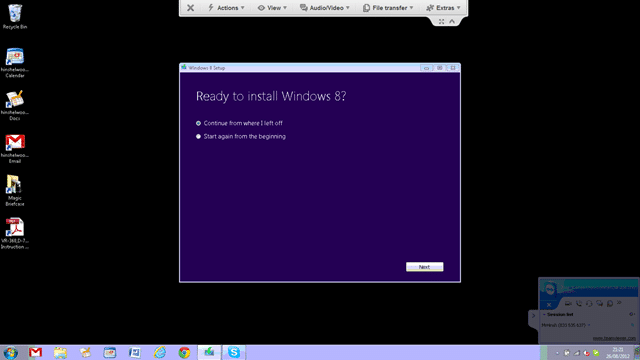The width and height of the screenshot is (640, 360).
Task: Open the taskbar clock and date
Action: pos(617,353)
